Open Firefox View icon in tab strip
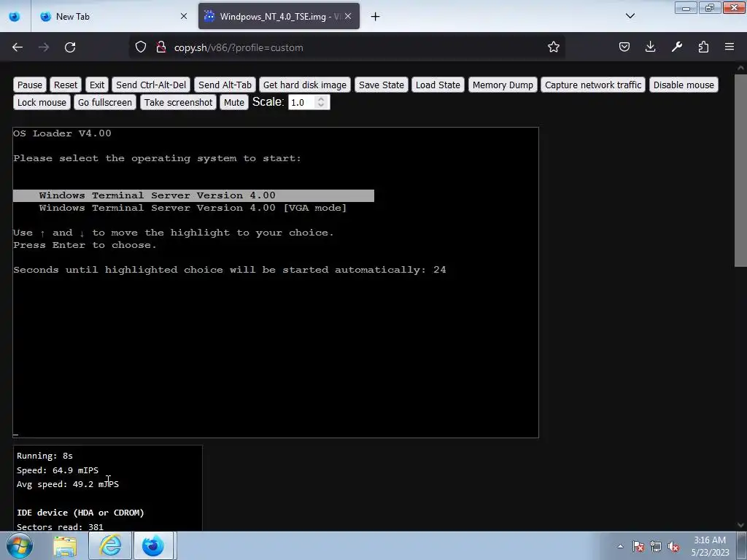This screenshot has height=560, width=747. pyautogui.click(x=15, y=17)
